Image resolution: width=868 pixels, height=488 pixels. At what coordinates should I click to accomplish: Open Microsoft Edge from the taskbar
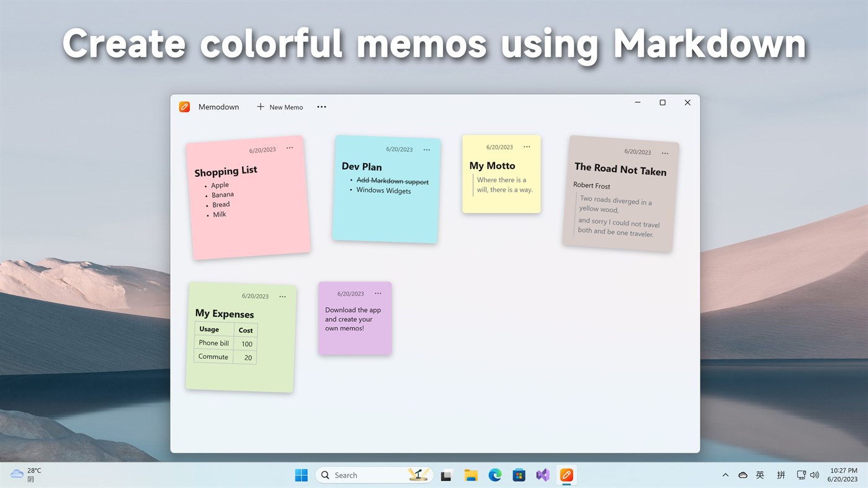tap(494, 474)
